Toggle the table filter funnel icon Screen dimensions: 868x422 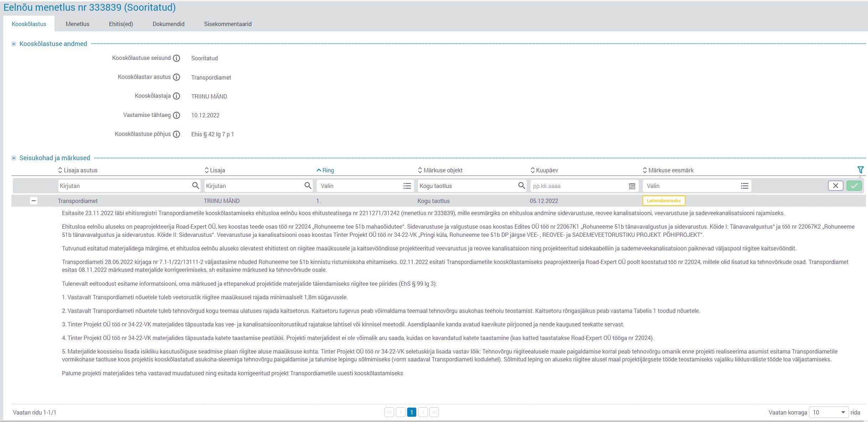(x=861, y=170)
